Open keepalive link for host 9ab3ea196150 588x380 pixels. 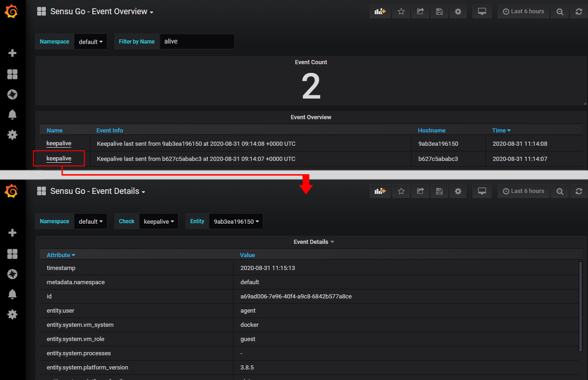[x=59, y=143]
